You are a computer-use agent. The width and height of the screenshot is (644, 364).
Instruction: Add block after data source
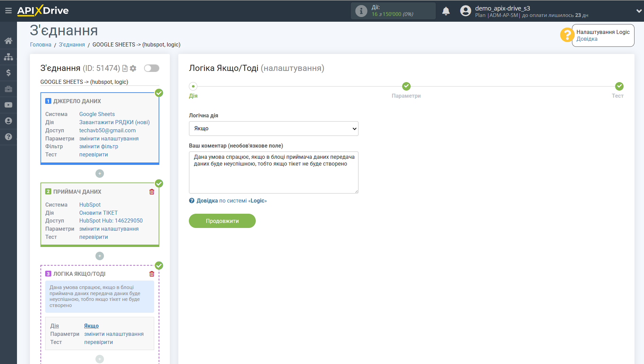[x=100, y=173]
